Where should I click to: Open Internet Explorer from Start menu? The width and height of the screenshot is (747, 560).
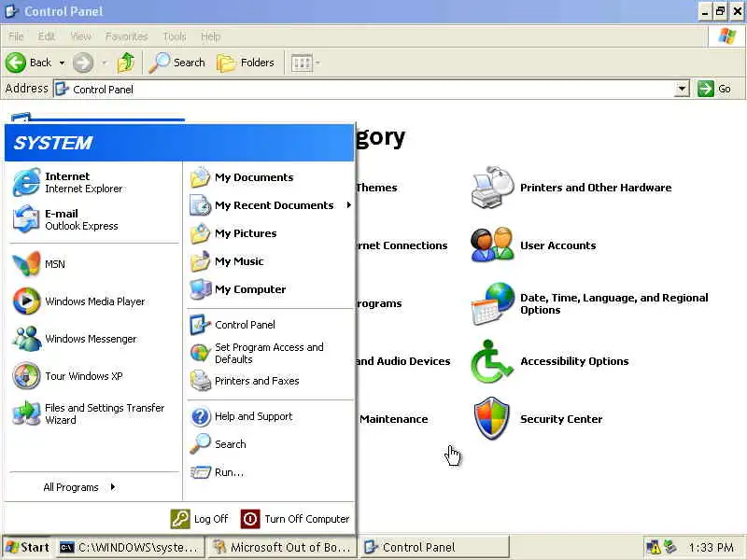[92, 182]
